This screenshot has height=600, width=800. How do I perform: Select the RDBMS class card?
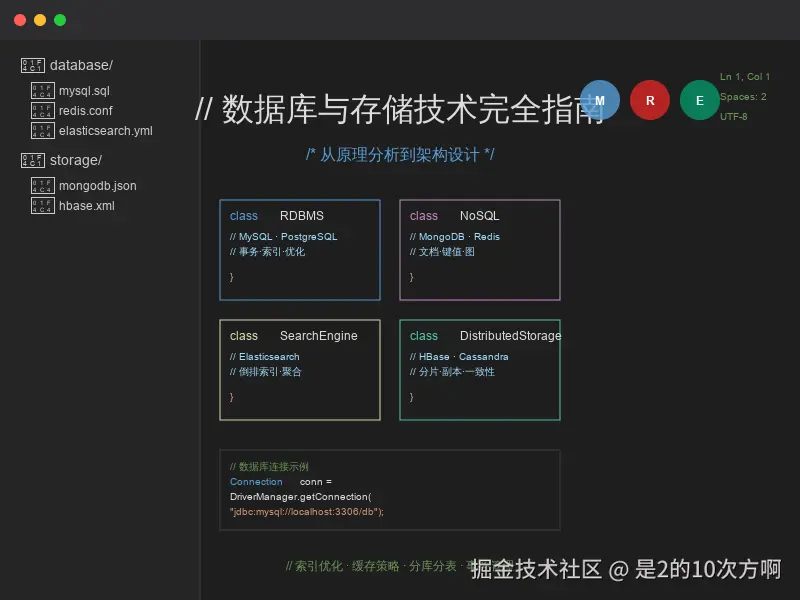pos(300,250)
